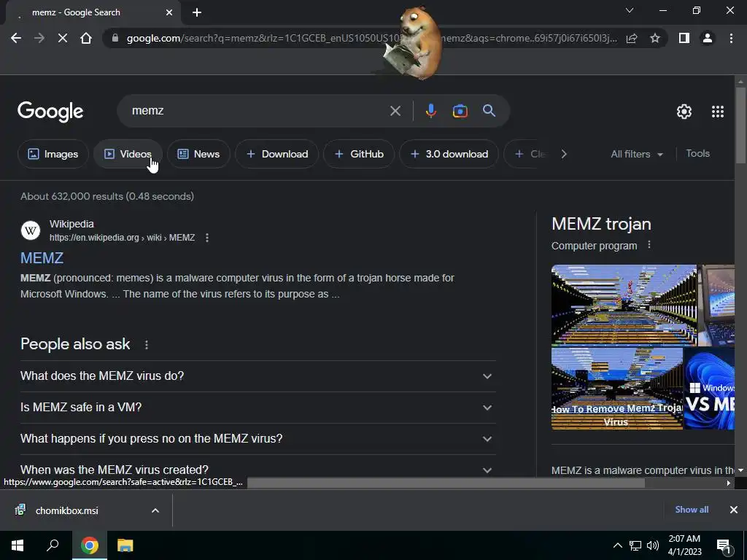Open Chrome three-dot menu
This screenshot has width=747, height=560.
731,38
